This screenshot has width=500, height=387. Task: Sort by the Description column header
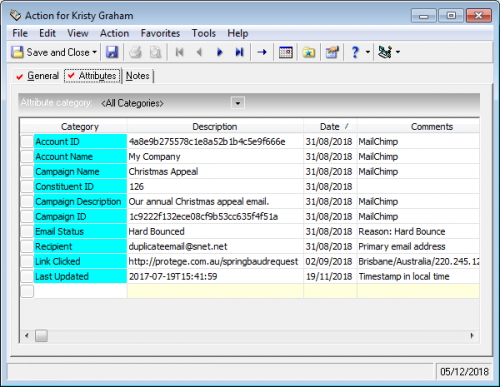click(215, 127)
